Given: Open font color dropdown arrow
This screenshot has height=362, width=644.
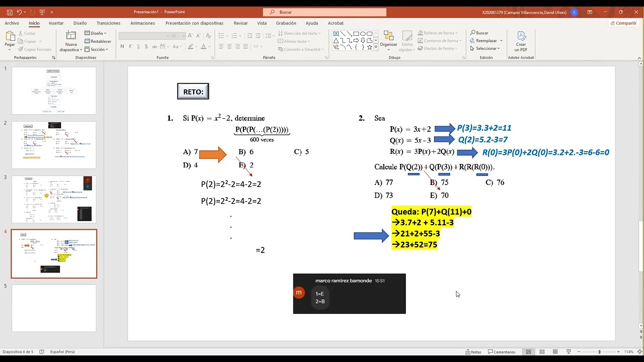Looking at the screenshot, I should [x=209, y=46].
